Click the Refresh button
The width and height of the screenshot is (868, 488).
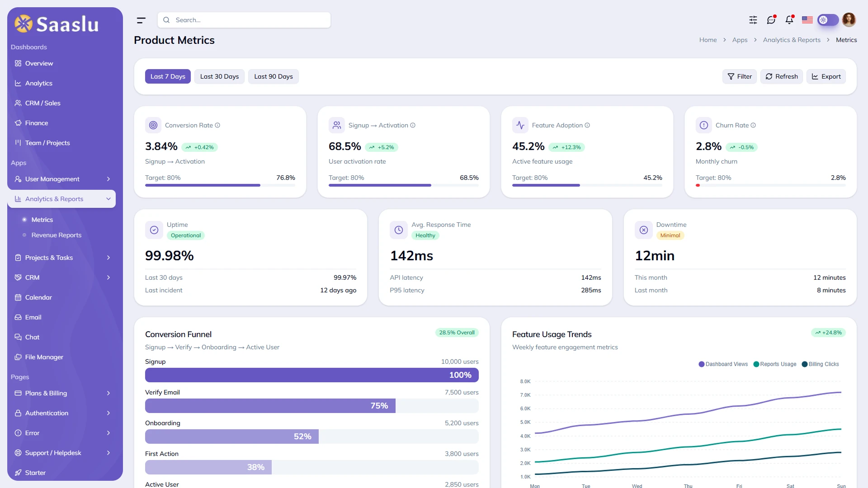point(782,76)
